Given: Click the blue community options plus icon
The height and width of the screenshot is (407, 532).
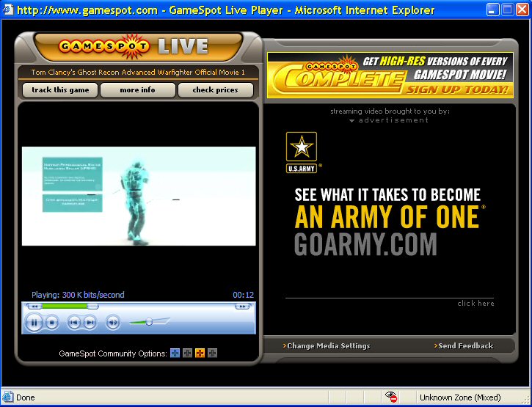Looking at the screenshot, I should (x=175, y=353).
